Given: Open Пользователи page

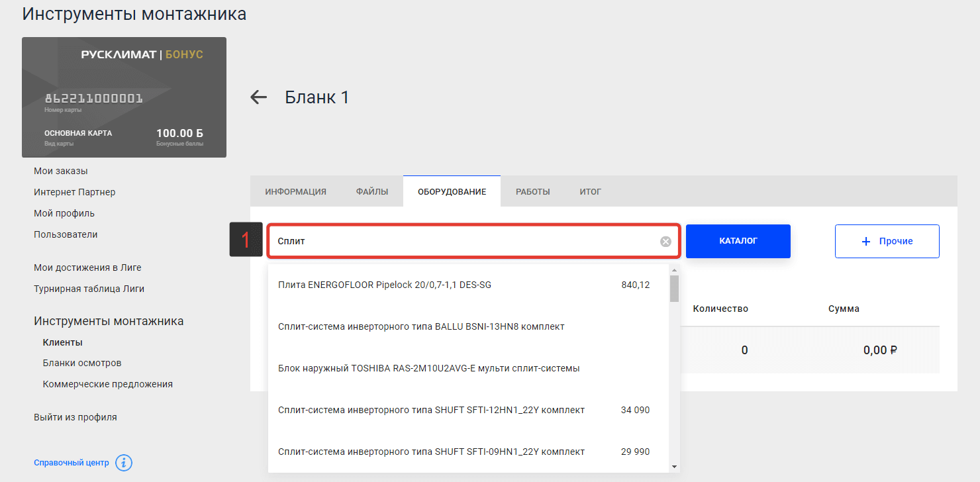Looking at the screenshot, I should [66, 234].
